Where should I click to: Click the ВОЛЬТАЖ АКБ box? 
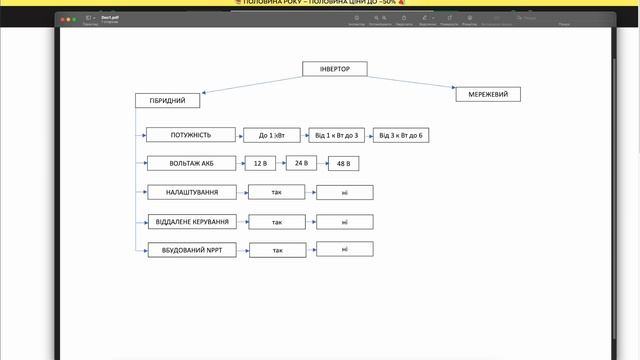[191, 163]
